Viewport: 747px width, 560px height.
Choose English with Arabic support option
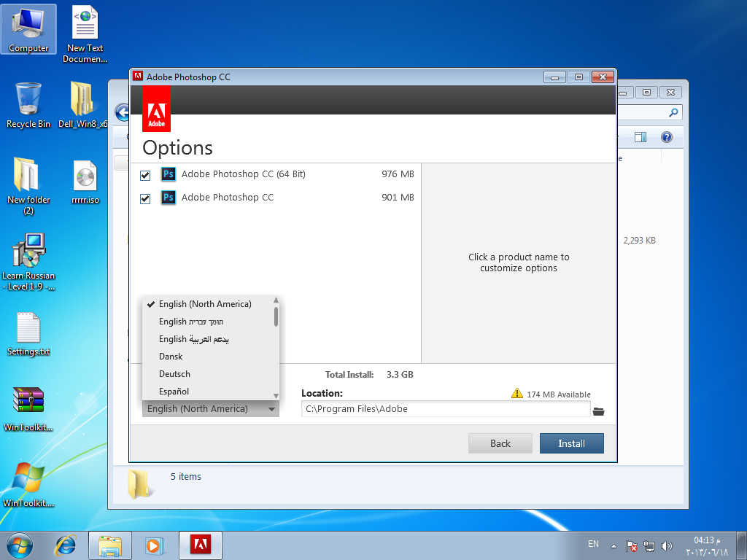194,339
